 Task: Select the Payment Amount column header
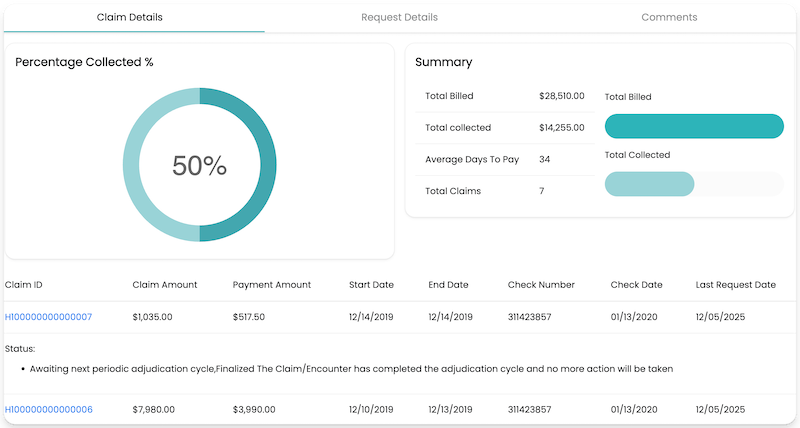coord(272,285)
